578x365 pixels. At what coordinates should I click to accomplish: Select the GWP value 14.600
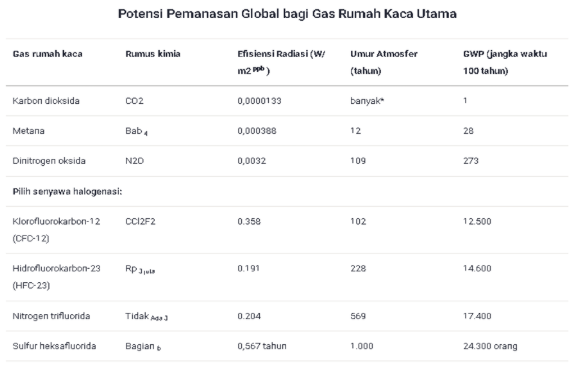tap(477, 268)
